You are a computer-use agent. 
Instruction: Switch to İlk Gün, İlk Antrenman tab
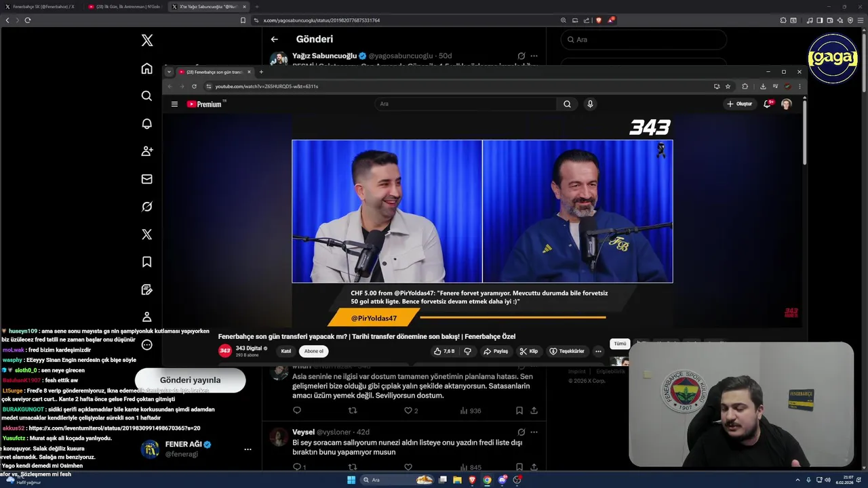(x=125, y=7)
